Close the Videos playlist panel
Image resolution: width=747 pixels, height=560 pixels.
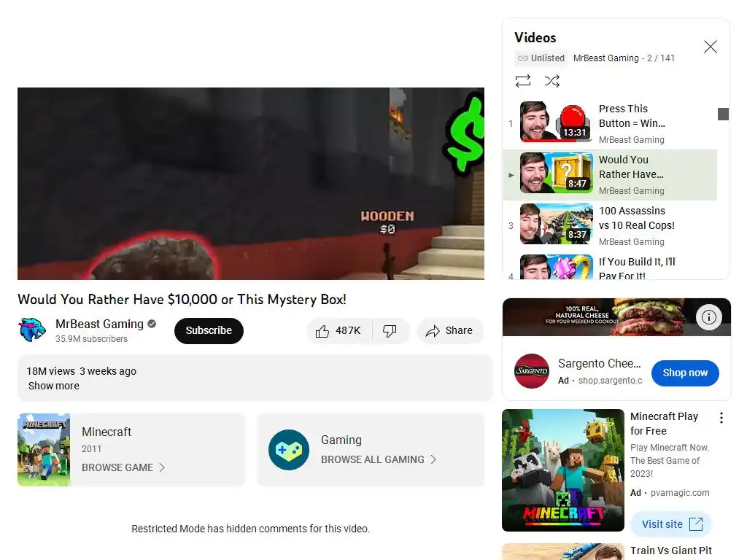tap(710, 47)
